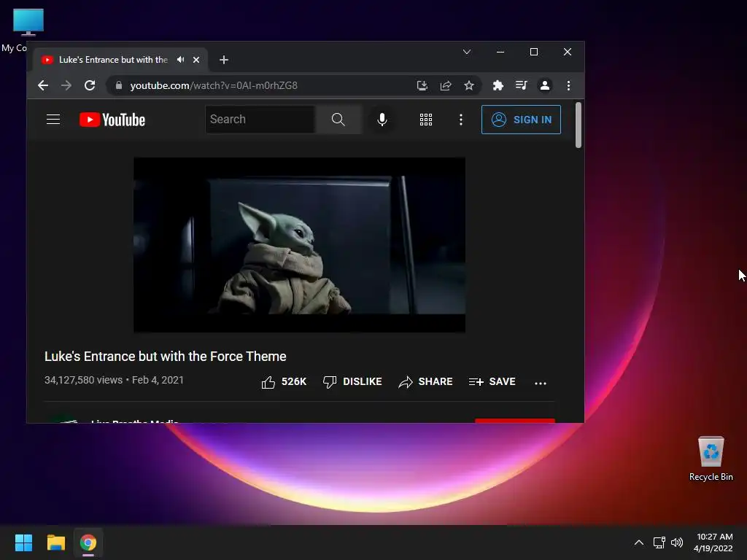Select the Recycle Bin desktop icon
The image size is (747, 560).
(x=711, y=459)
